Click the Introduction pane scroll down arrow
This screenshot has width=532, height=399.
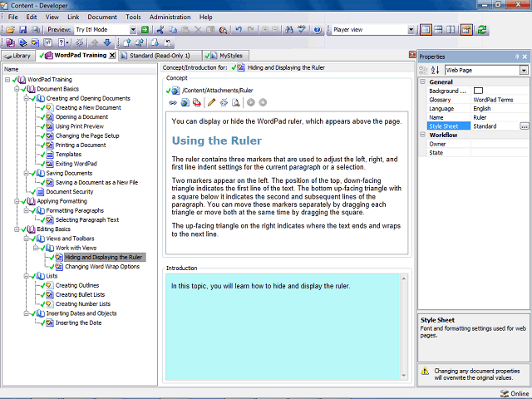tap(404, 375)
